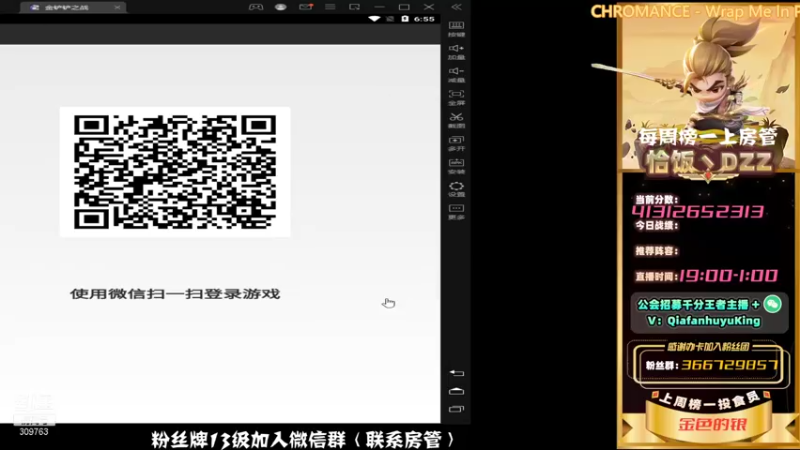
Task: Click the battery icon in Android status bar
Action: click(405, 19)
